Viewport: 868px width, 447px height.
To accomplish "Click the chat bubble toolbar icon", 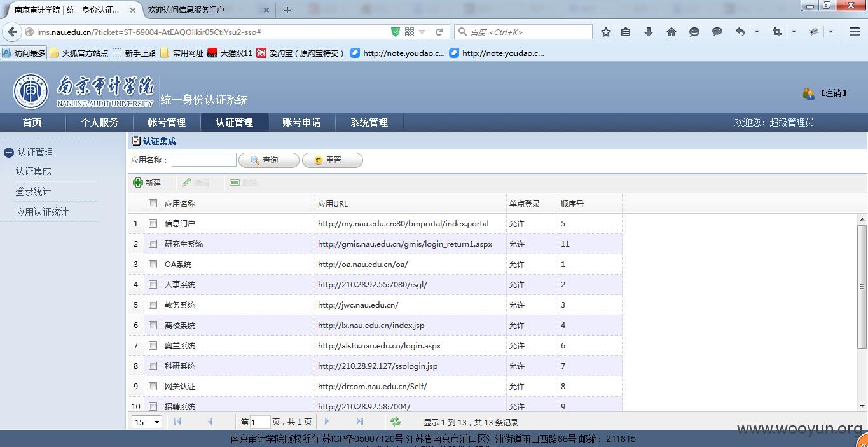I will pyautogui.click(x=717, y=32).
